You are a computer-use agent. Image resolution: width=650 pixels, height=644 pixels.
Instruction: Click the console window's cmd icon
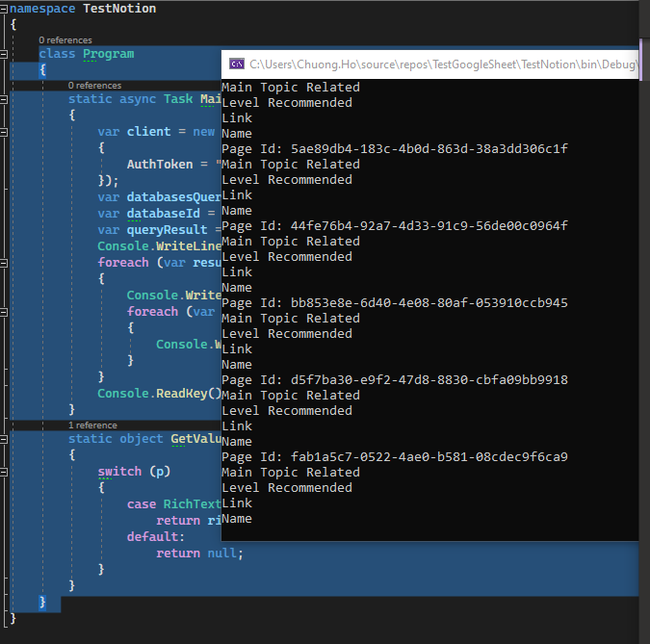tap(237, 64)
